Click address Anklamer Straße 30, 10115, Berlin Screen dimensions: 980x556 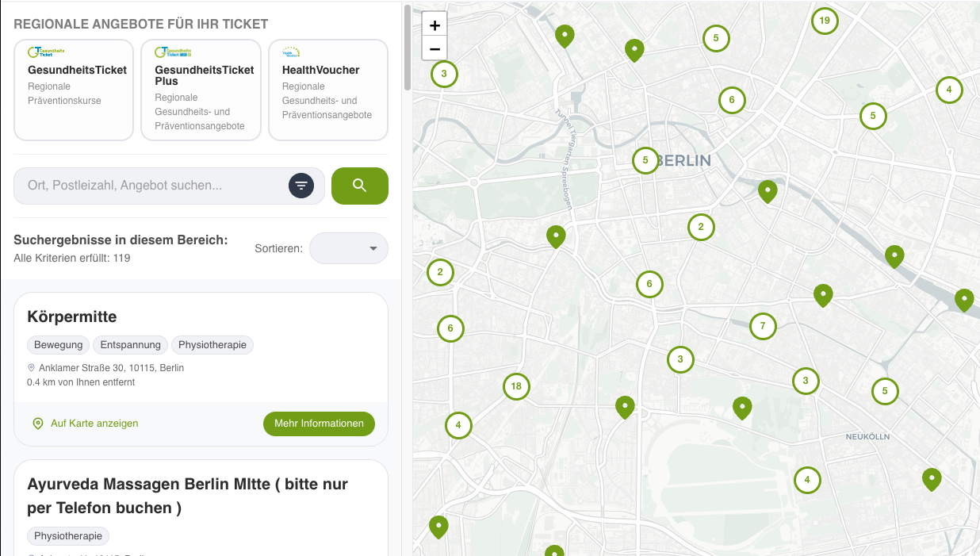pyautogui.click(x=112, y=368)
